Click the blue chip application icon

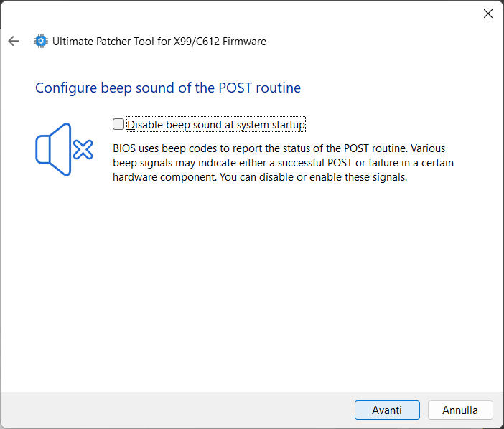41,42
